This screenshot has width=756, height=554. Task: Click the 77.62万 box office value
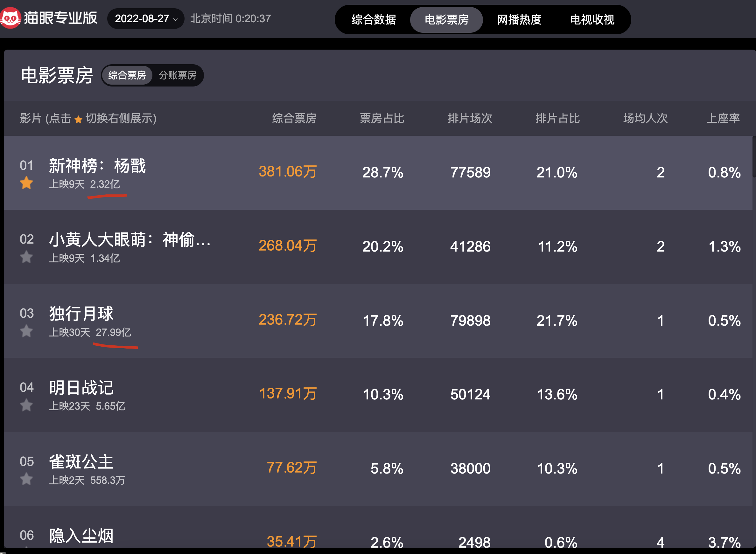[x=291, y=468]
